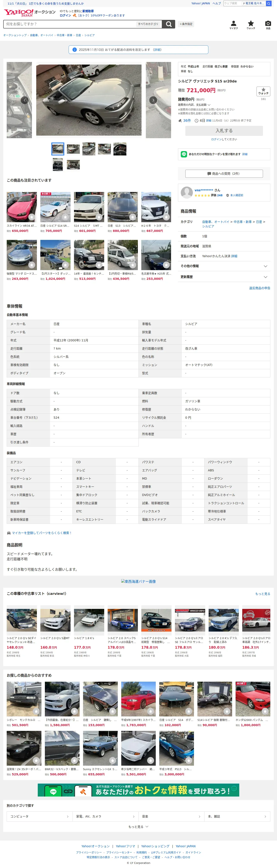Open 利用規約 footer link
The height and width of the screenshot is (868, 277).
[141, 852]
